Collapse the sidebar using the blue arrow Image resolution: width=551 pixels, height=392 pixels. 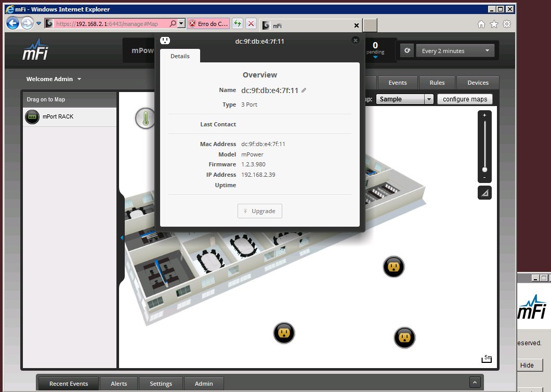click(x=122, y=238)
